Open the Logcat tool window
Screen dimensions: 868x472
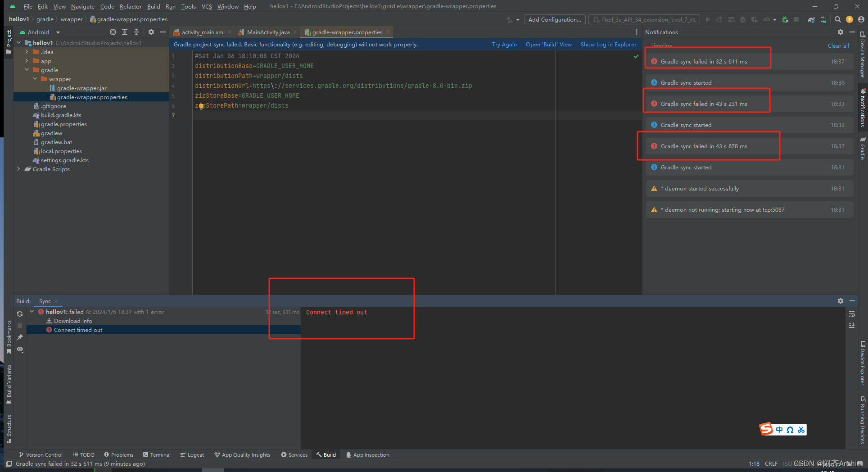pos(192,455)
